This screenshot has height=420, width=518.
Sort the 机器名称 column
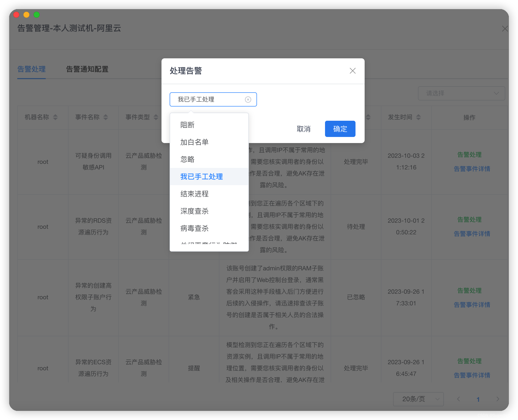pyautogui.click(x=55, y=117)
